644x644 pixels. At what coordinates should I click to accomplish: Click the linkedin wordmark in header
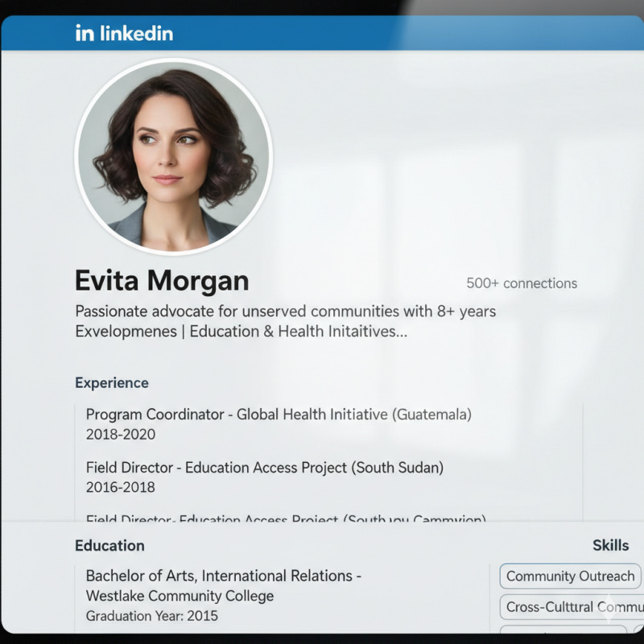tap(136, 33)
